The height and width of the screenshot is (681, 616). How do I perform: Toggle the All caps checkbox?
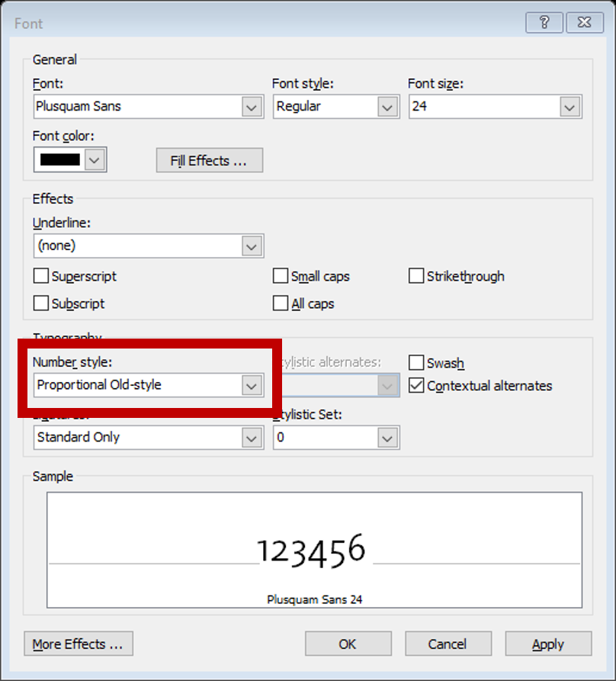click(281, 304)
